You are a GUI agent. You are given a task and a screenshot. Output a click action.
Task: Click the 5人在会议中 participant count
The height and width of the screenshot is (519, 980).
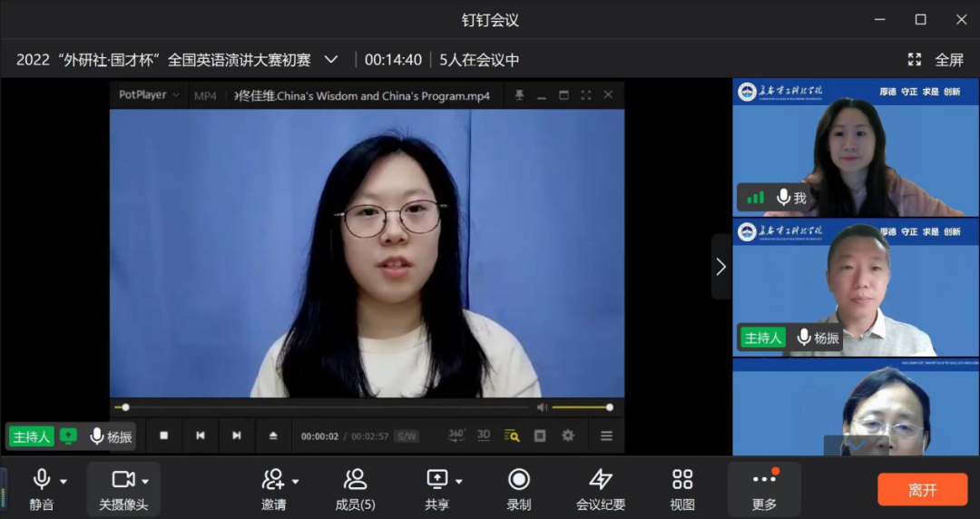coord(479,60)
